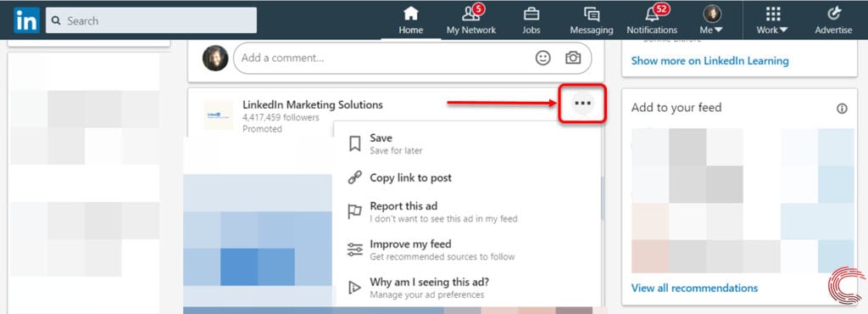Click the info icon beside Add to your feed
The image size is (868, 314).
pyautogui.click(x=842, y=109)
